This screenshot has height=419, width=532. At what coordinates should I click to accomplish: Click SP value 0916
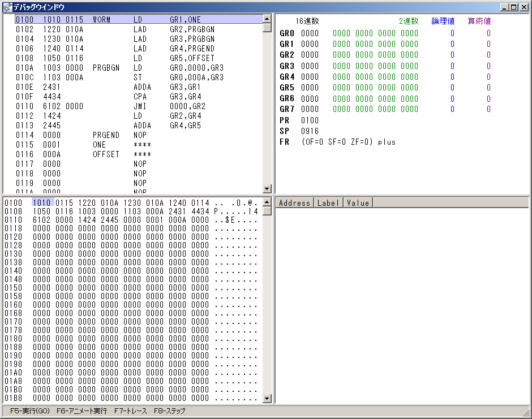point(310,131)
